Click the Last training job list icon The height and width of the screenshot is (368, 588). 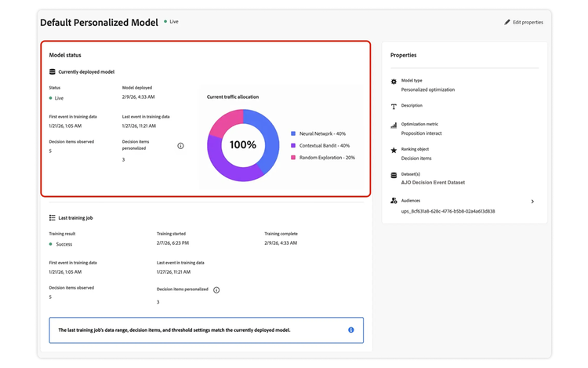tap(52, 217)
